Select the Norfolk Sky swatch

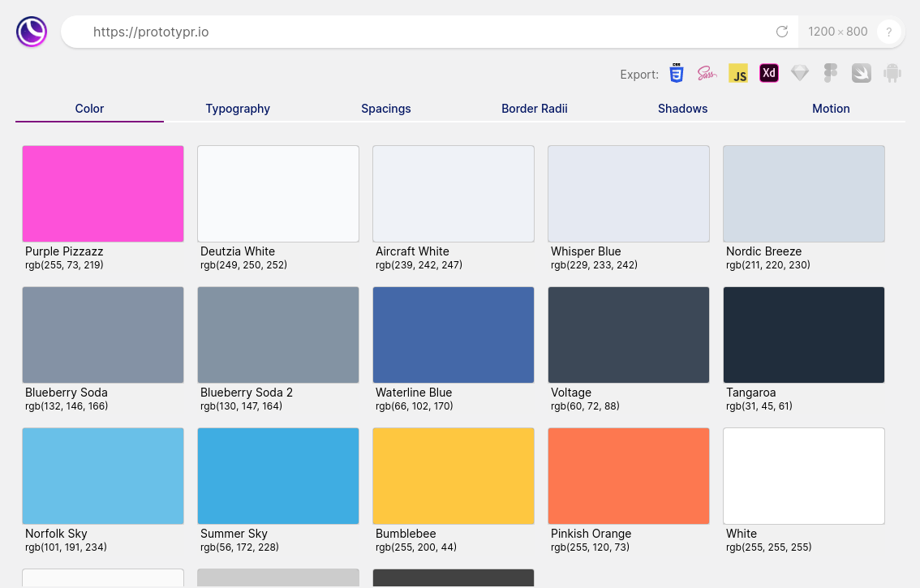tap(103, 476)
